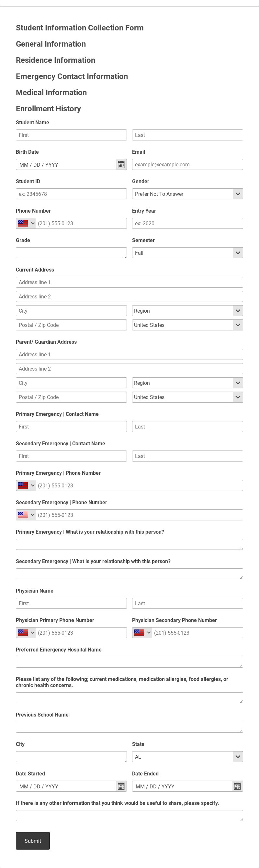Click Parent/Guardian Address line 2 field
Image resolution: width=259 pixels, height=868 pixels.
(129, 369)
